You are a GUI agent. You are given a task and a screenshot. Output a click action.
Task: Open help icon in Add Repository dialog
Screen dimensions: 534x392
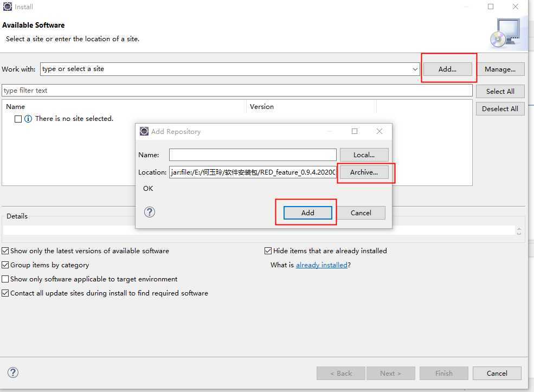tap(150, 212)
